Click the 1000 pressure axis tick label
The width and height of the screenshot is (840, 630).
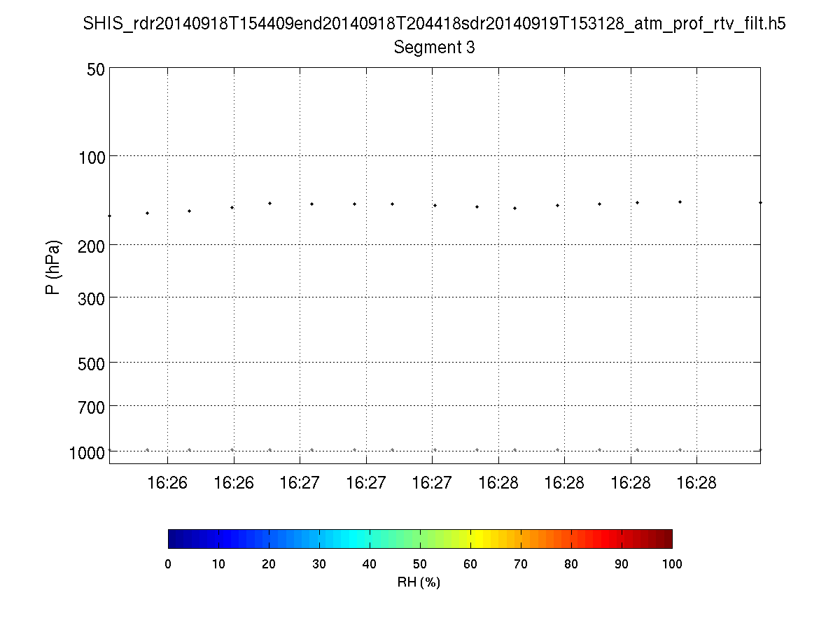[87, 453]
